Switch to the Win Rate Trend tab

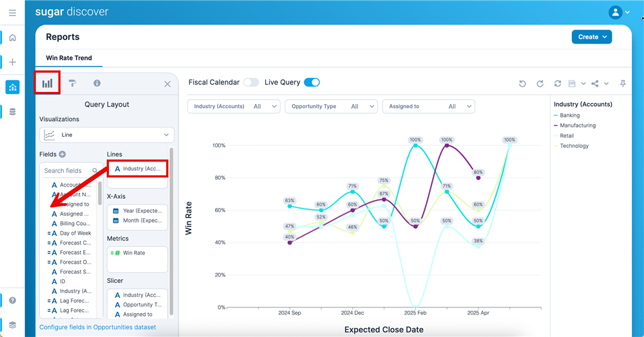[69, 58]
